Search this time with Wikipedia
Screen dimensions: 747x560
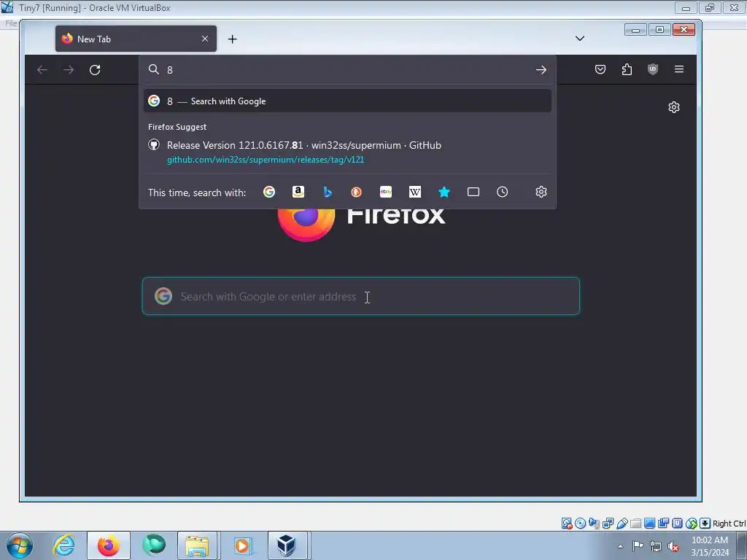coord(415,192)
